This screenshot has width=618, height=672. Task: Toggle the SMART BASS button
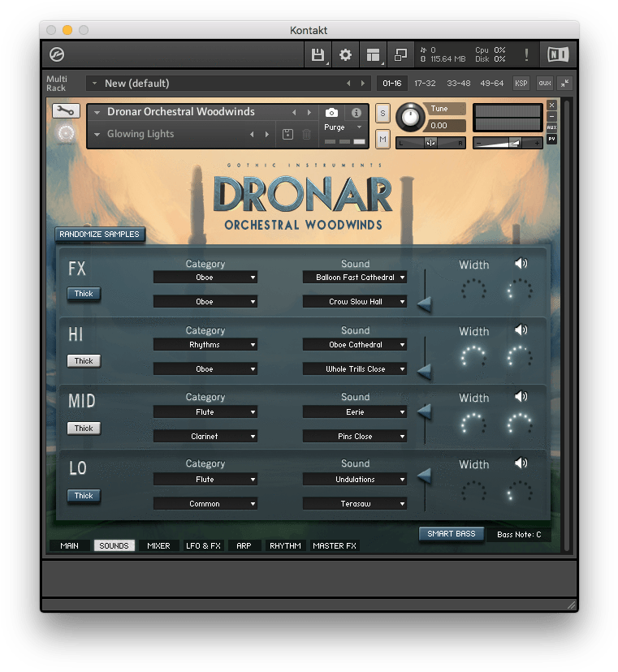click(x=452, y=534)
